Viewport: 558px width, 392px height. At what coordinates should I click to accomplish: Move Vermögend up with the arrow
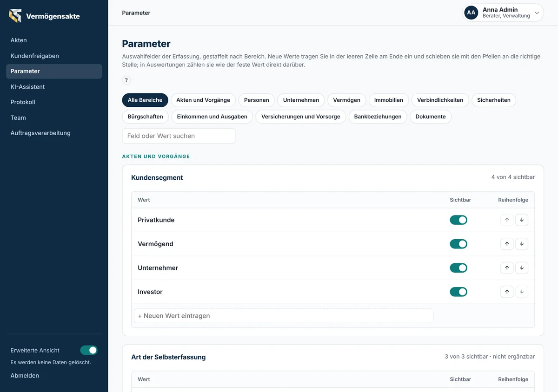coord(507,244)
